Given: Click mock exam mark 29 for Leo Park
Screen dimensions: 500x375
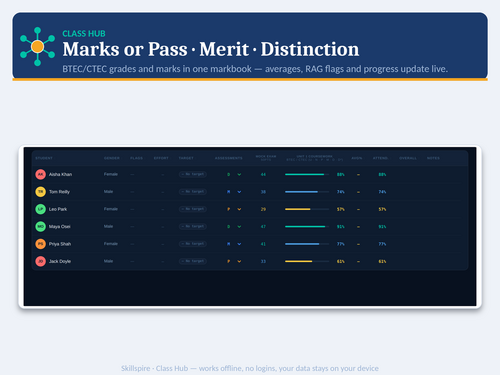Looking at the screenshot, I should 263,209.
